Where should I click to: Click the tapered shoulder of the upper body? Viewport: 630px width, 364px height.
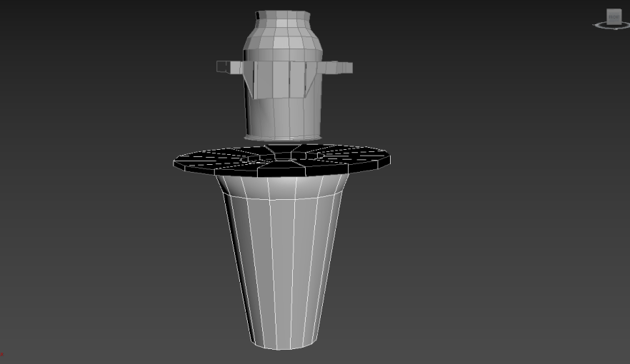click(x=283, y=41)
